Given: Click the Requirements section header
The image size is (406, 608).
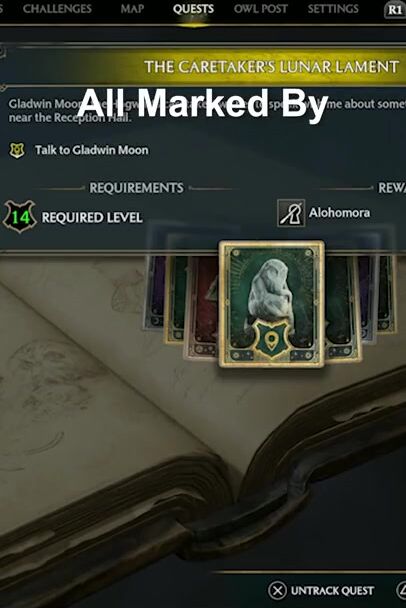Looking at the screenshot, I should pos(136,188).
